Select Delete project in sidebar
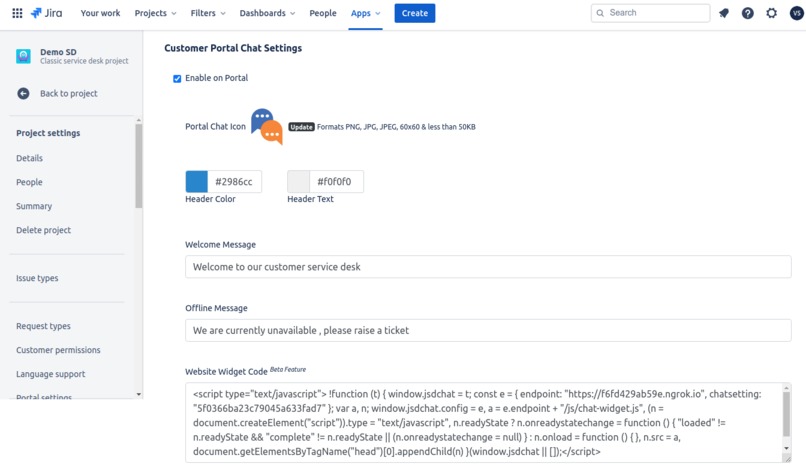 43,230
